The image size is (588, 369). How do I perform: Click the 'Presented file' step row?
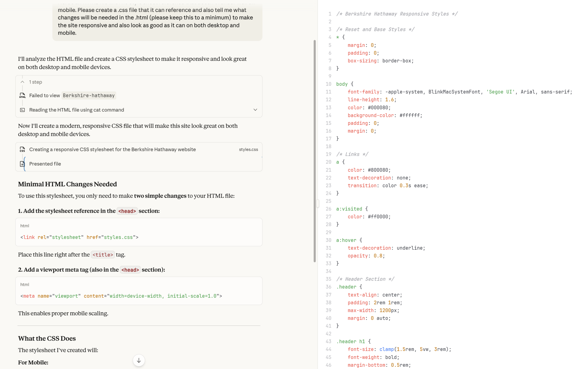tap(45, 164)
